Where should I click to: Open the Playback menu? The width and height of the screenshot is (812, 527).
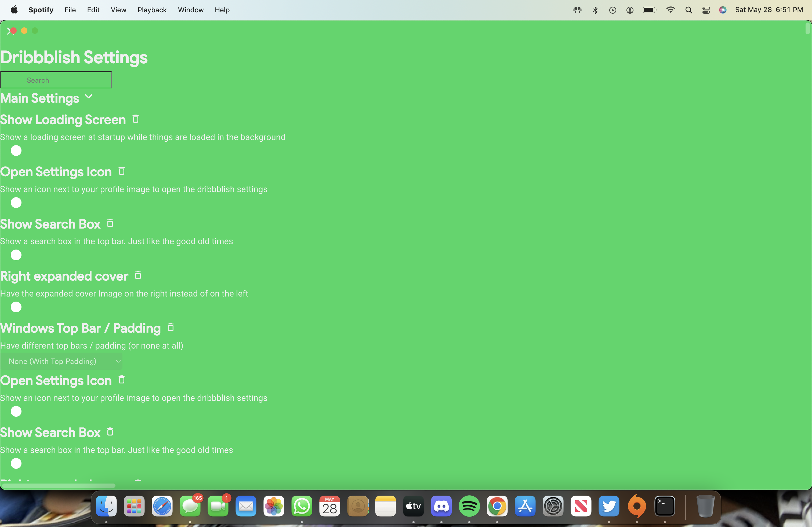tap(152, 10)
